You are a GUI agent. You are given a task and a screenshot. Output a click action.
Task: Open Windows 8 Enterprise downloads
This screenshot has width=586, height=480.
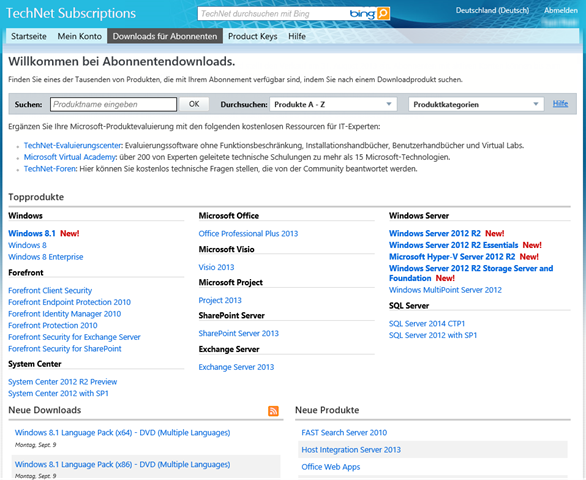point(46,257)
